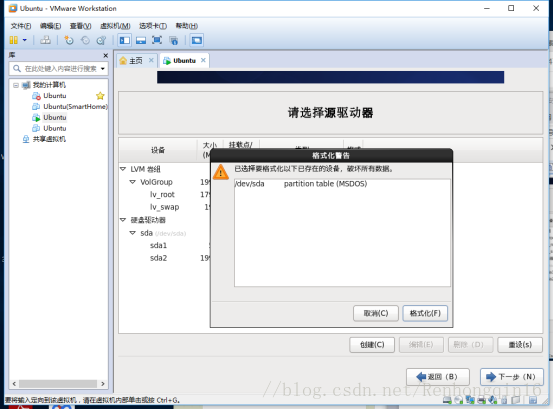Screen dimensions: 553x410
Task: Select the lv_swap row
Action: [x=164, y=207]
